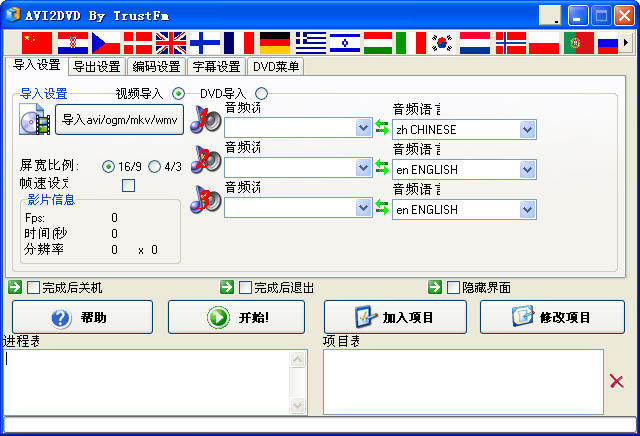This screenshot has height=436, width=640.
Task: Click the 修改项目 button
Action: pos(552,317)
